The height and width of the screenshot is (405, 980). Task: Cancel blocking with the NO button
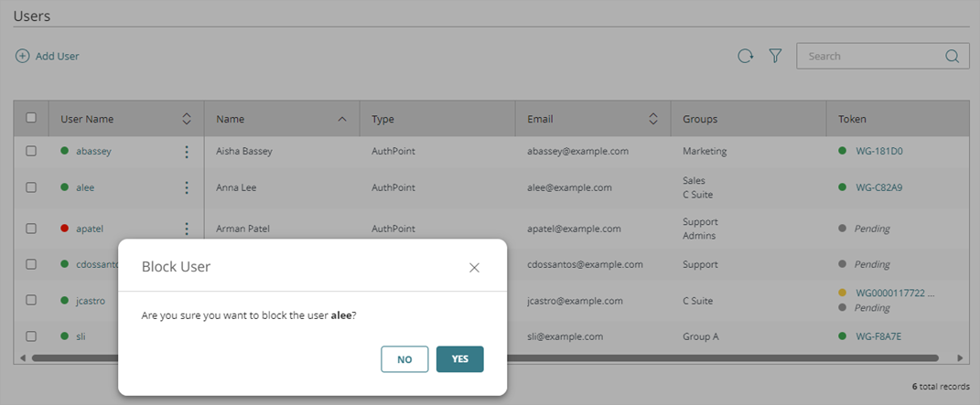(x=404, y=359)
